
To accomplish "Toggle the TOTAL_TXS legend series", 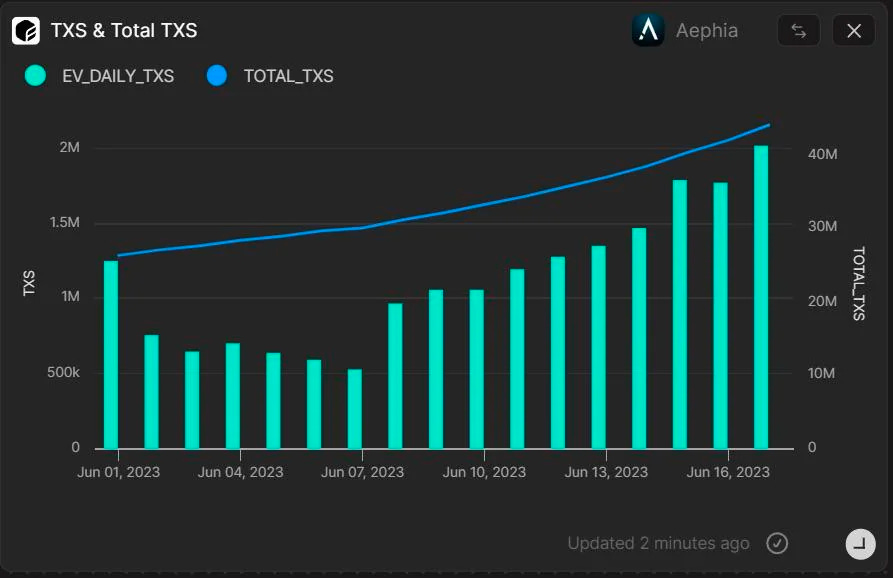I will pyautogui.click(x=270, y=76).
